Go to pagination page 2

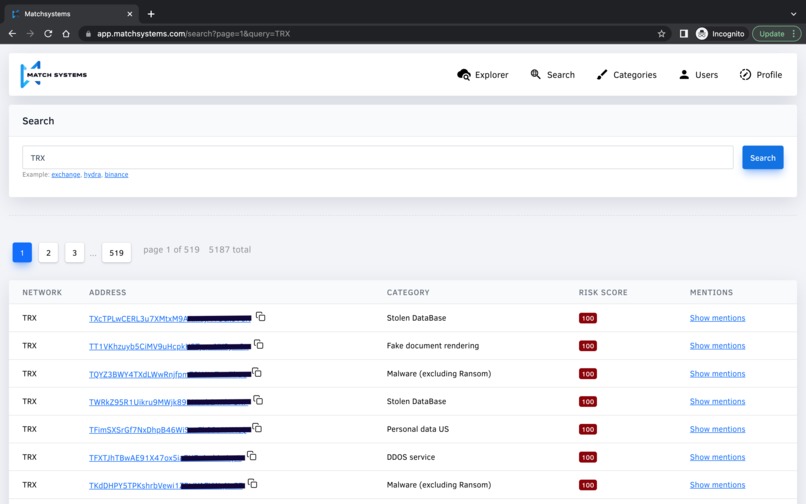click(x=48, y=253)
